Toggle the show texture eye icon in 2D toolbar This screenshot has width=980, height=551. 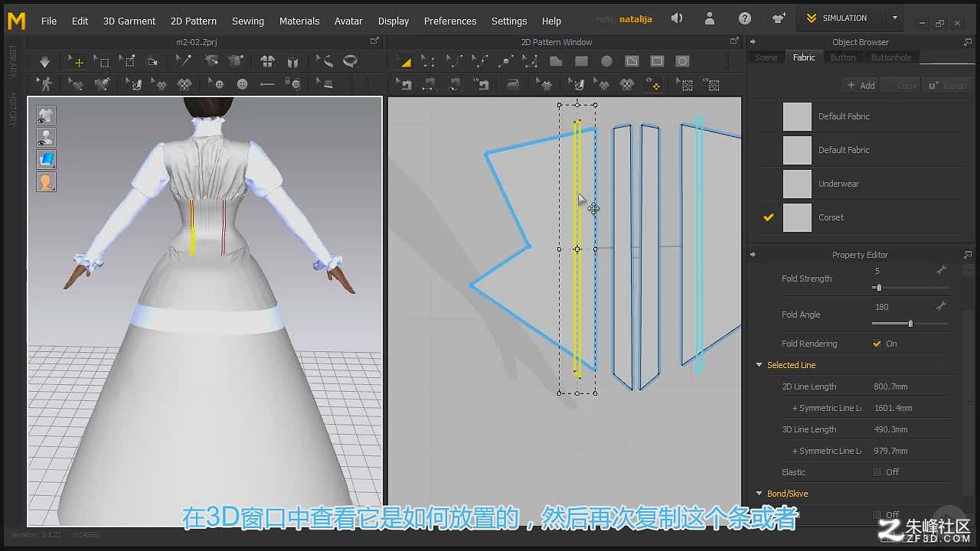tap(652, 85)
